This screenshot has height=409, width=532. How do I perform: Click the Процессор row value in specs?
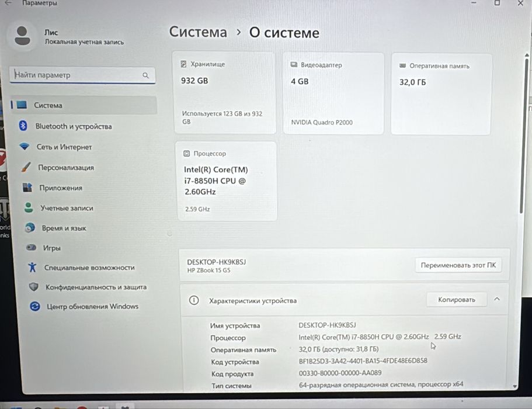click(x=380, y=337)
